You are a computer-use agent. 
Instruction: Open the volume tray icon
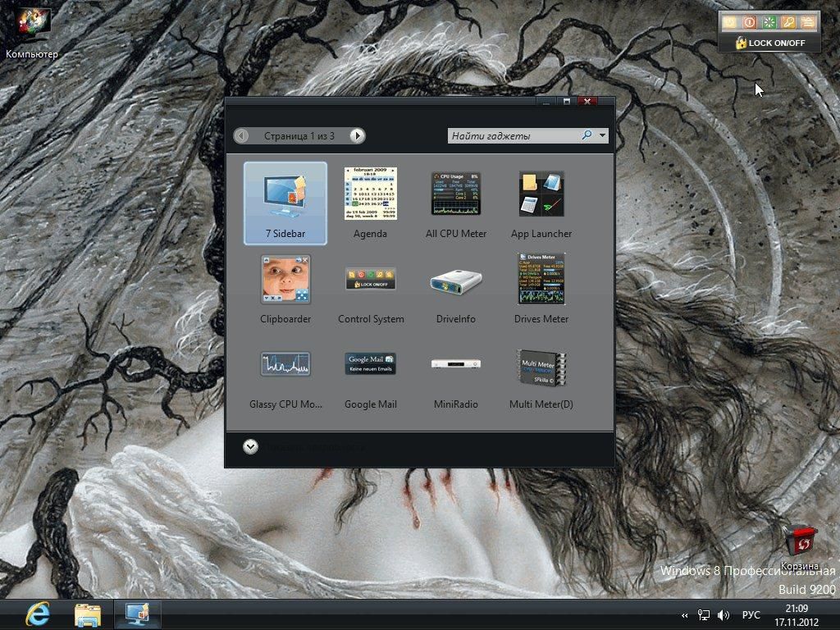coord(724,615)
